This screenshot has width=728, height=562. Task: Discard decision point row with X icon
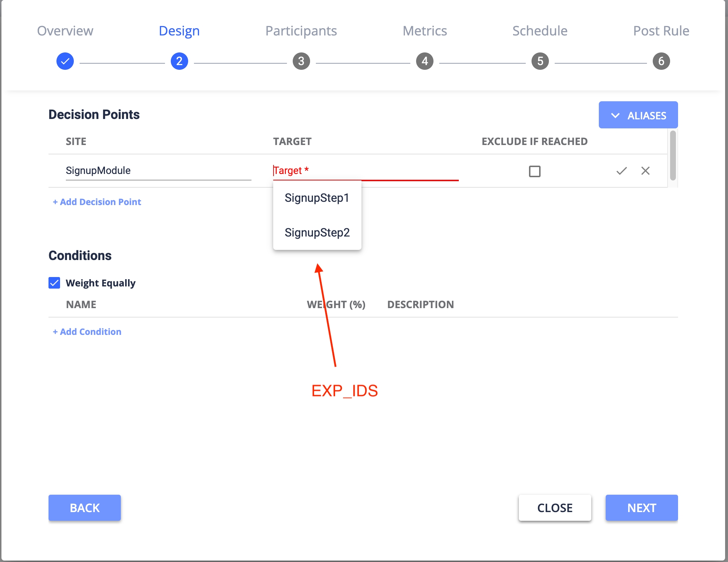coord(645,171)
